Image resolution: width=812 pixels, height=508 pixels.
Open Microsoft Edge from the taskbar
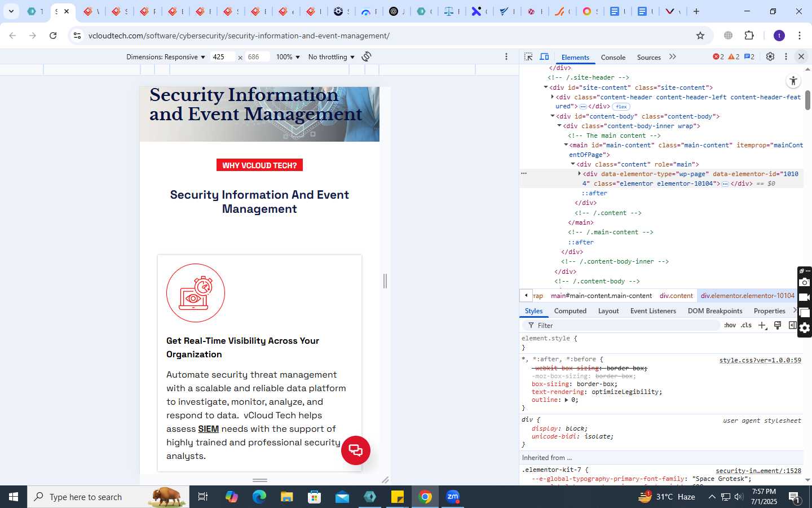(x=259, y=497)
